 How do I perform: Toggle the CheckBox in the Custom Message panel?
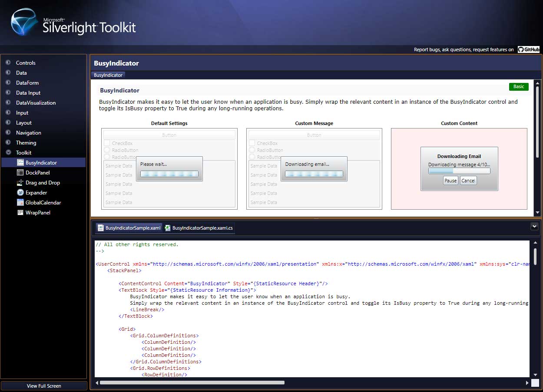point(252,143)
